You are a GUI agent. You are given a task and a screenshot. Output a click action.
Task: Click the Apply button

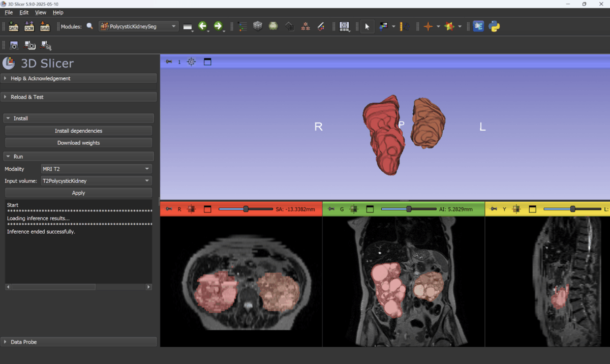(78, 193)
